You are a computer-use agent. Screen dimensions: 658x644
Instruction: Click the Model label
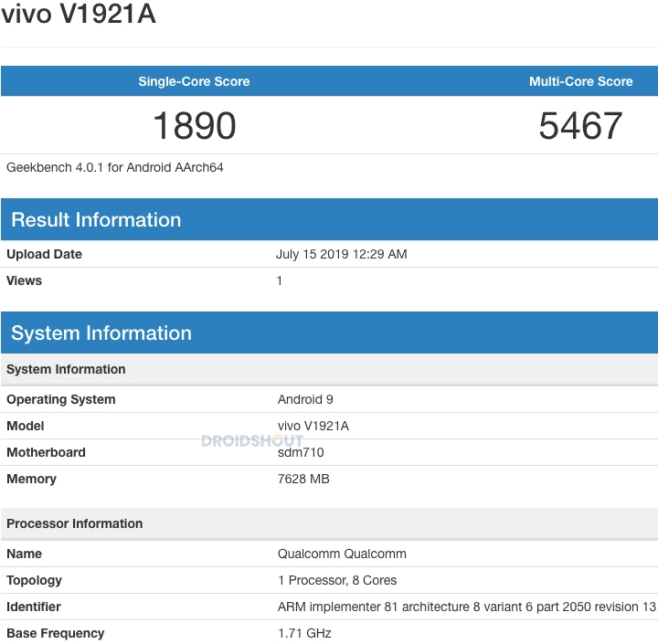26,426
